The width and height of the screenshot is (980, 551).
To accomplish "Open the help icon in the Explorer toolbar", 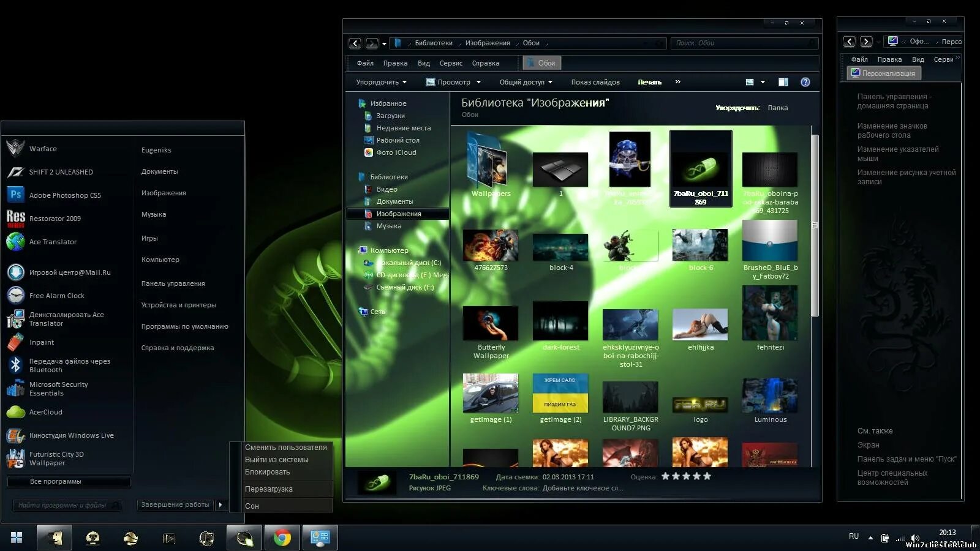I will click(805, 82).
